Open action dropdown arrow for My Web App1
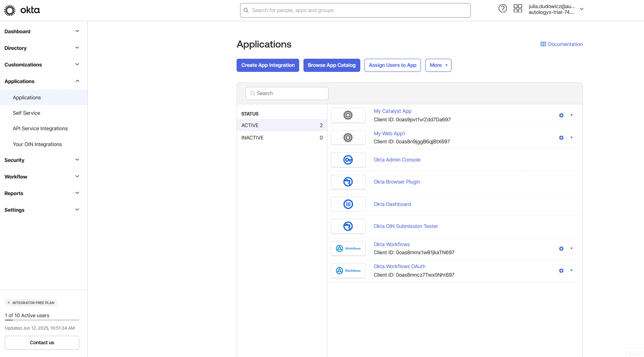644x357 pixels. click(x=571, y=138)
